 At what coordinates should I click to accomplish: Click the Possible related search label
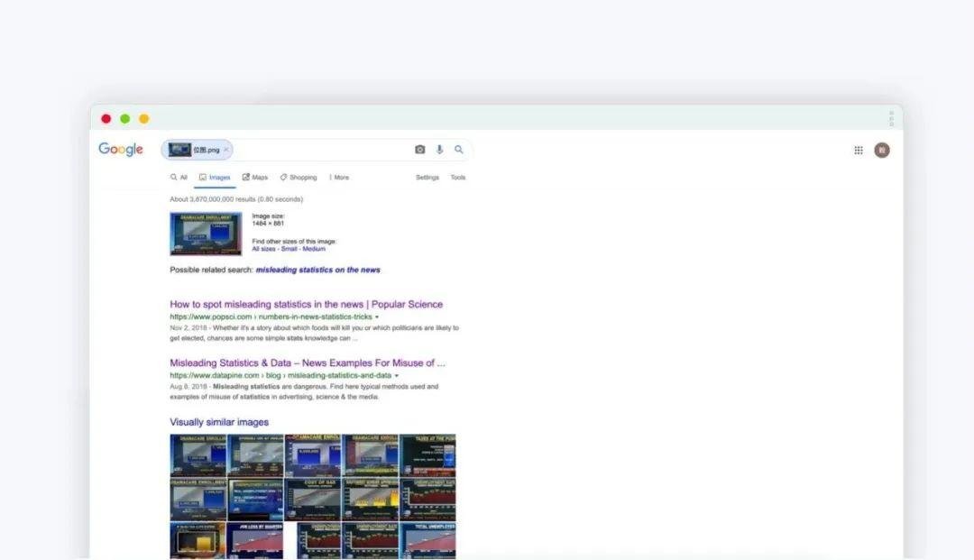click(211, 270)
